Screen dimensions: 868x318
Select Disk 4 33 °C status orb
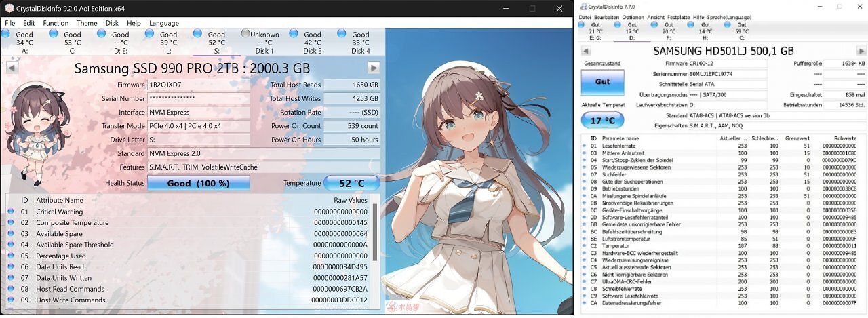coord(342,34)
